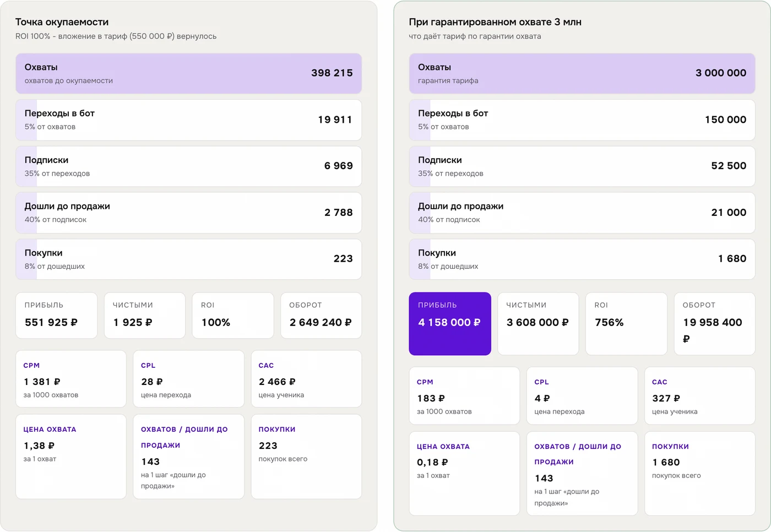Click the Цена охвата 0,18 ₽ tile
This screenshot has width=771, height=532.
464,473
